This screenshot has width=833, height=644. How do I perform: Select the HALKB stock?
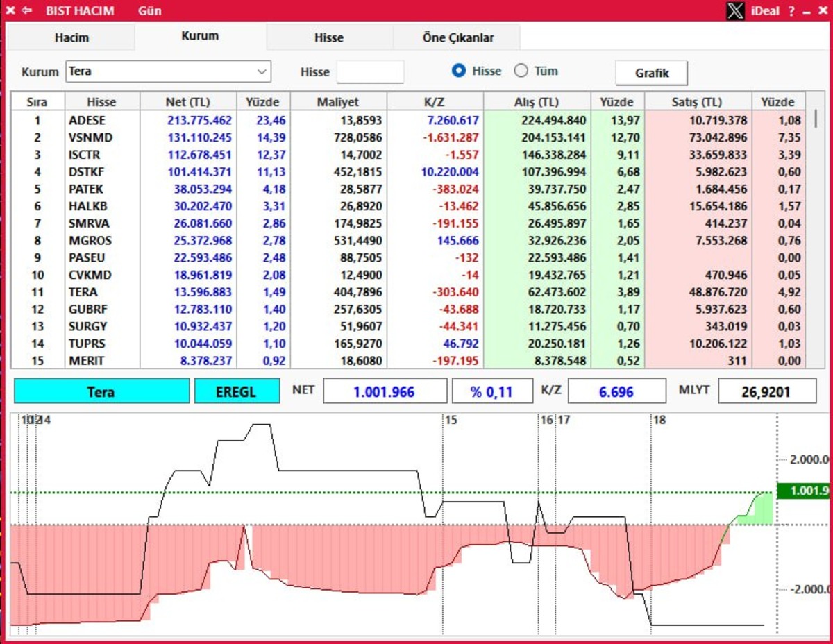86,206
